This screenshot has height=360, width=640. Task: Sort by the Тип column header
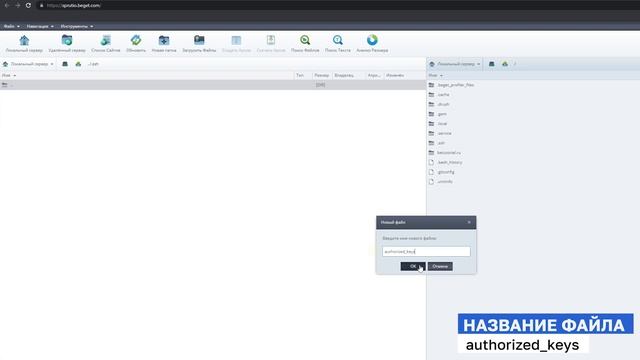(x=300, y=76)
